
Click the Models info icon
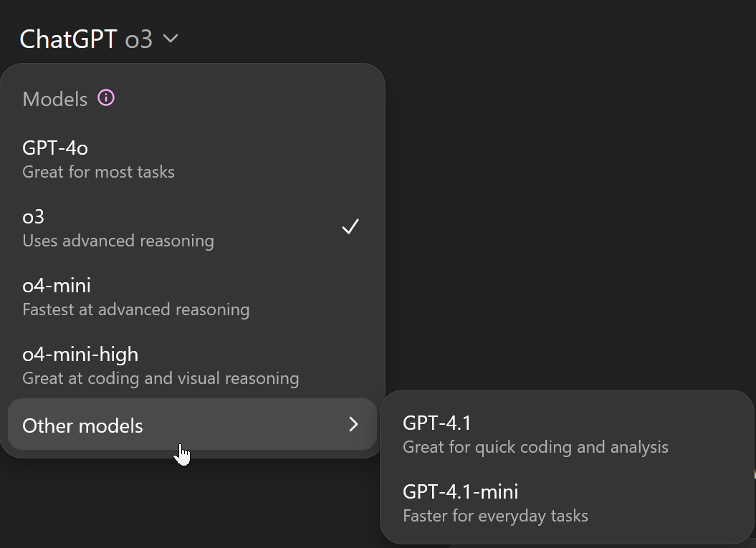(x=106, y=98)
